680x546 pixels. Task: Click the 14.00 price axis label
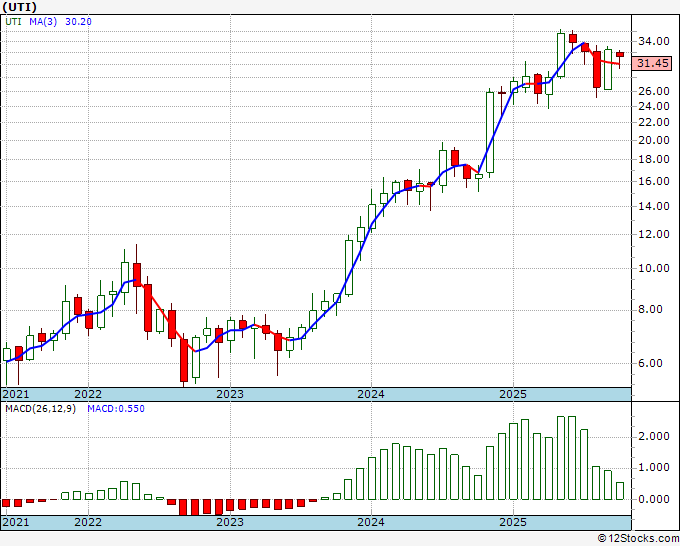[653, 206]
